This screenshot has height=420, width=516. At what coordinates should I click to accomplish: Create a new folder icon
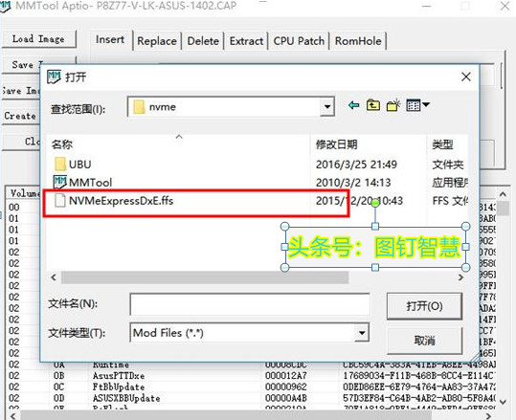[x=393, y=105]
